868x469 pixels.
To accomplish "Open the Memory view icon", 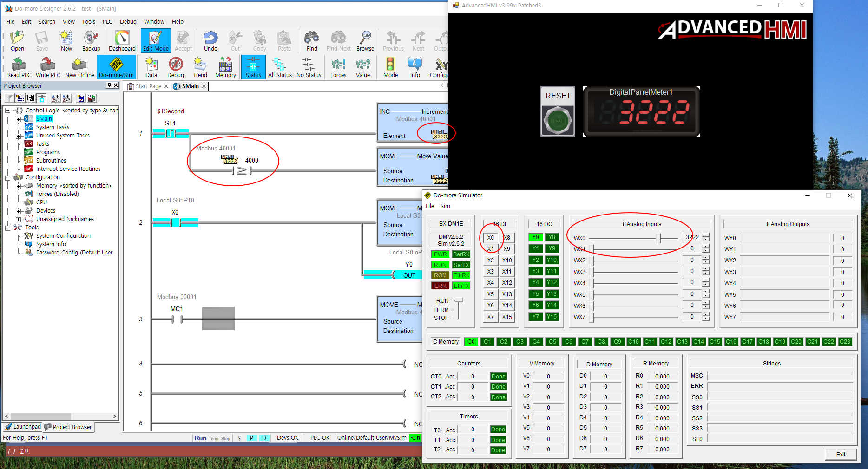I will [x=225, y=67].
